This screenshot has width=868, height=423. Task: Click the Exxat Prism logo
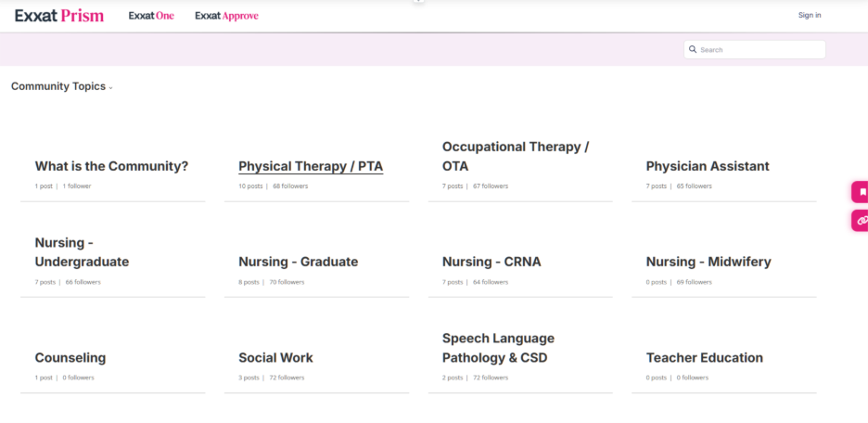tap(59, 16)
